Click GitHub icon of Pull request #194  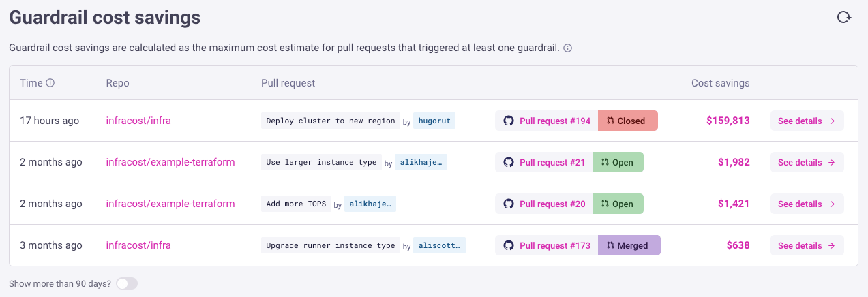(x=508, y=121)
